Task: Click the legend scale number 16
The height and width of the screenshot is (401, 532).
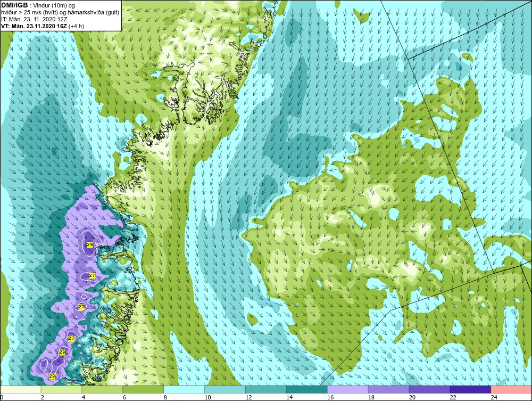Action: (x=330, y=397)
